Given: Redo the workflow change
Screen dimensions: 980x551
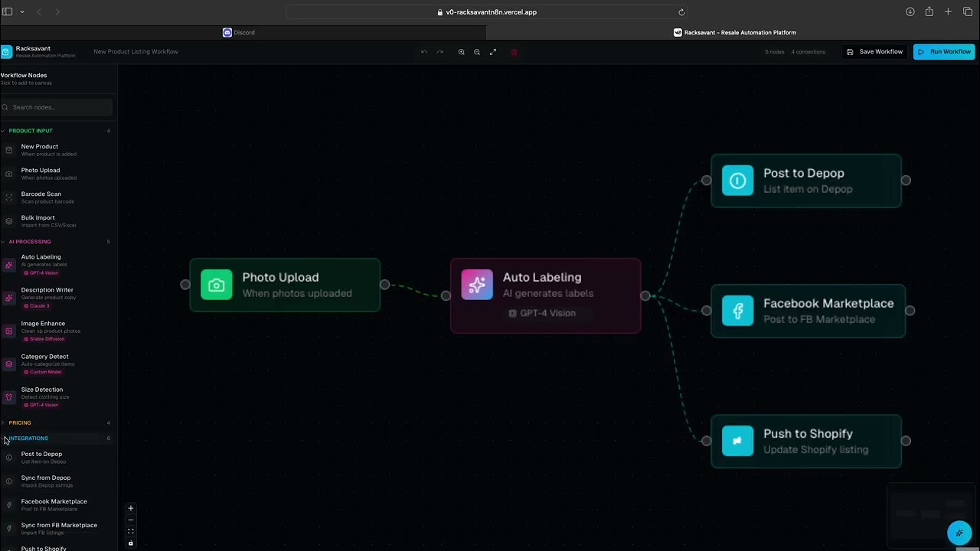Looking at the screenshot, I should 440,52.
